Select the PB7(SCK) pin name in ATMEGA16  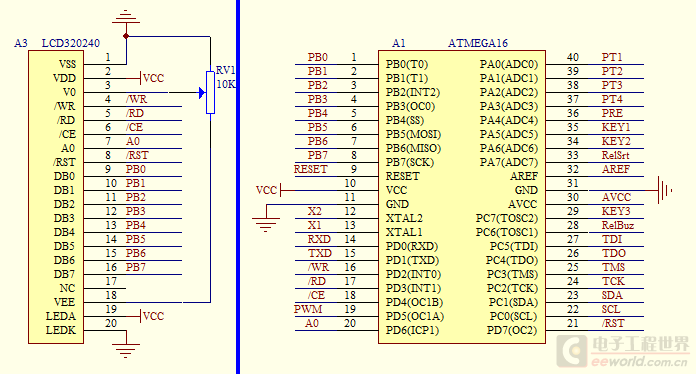[x=410, y=162]
